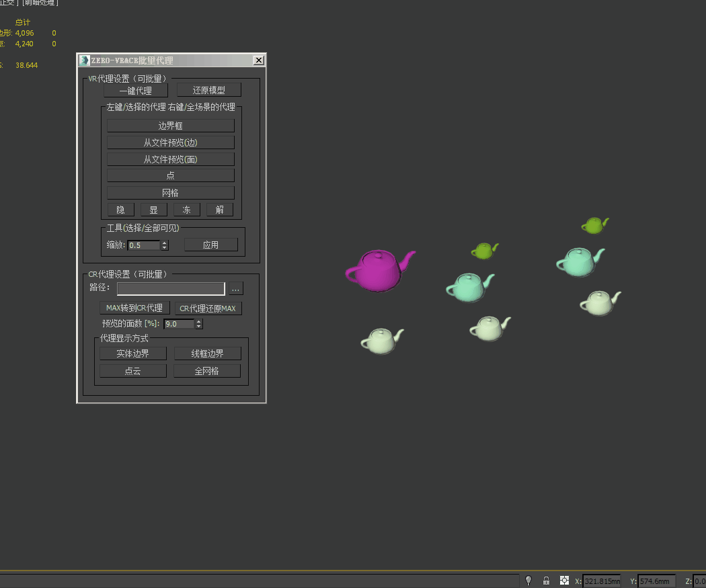706x588 pixels.
Task: Click into the 缩放 value field
Action: [144, 245]
